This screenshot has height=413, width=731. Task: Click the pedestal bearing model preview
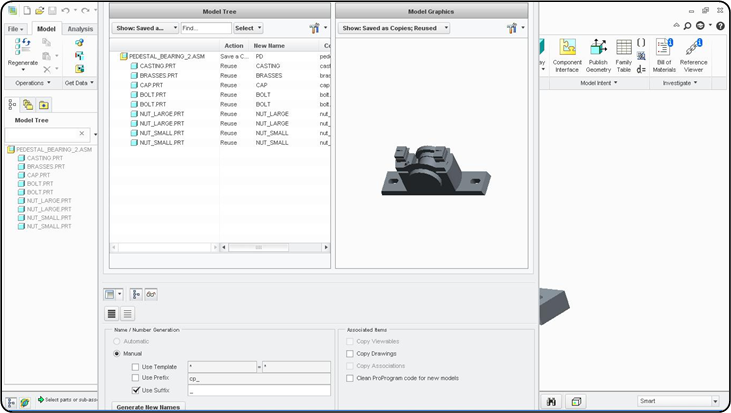click(435, 171)
